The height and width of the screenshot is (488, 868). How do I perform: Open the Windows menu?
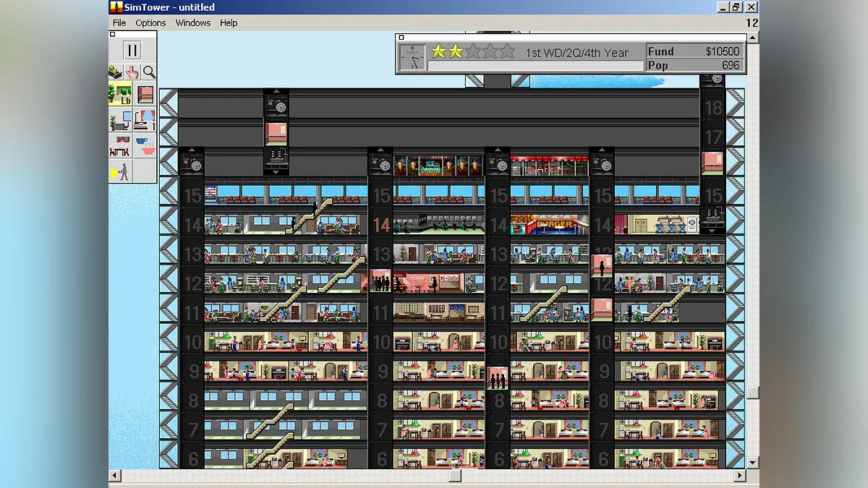(x=193, y=22)
